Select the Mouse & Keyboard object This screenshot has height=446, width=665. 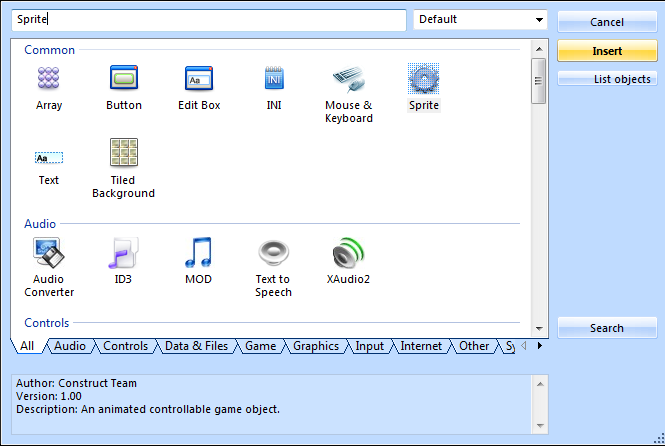[x=349, y=79]
